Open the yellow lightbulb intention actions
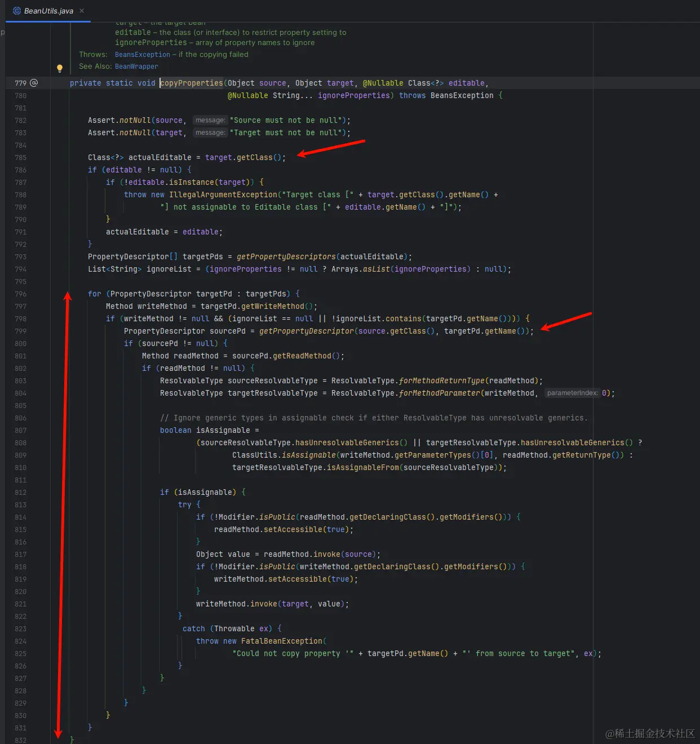This screenshot has height=744, width=700. 60,68
